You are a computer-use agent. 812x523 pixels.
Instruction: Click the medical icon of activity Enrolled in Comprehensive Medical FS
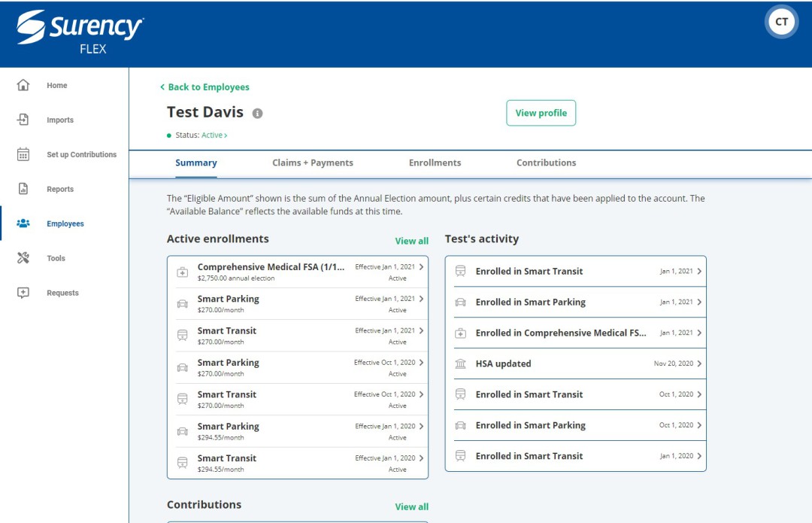460,333
